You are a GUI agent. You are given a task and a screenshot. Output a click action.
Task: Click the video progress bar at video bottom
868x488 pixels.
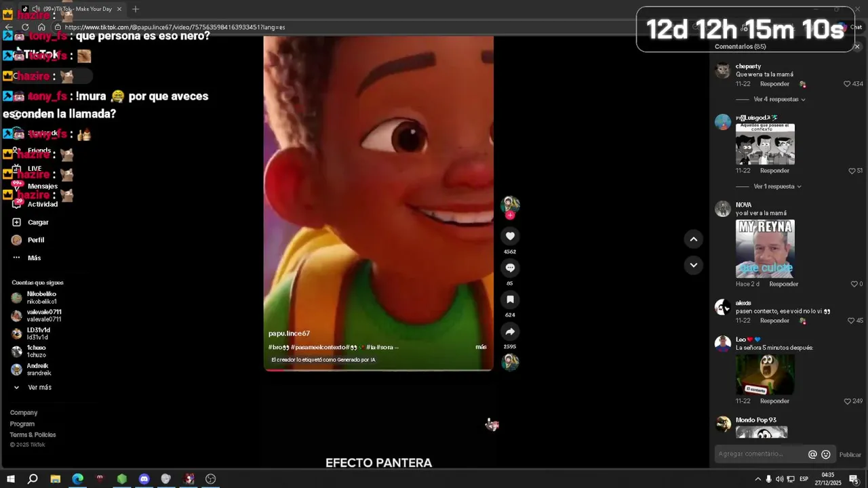pyautogui.click(x=378, y=370)
